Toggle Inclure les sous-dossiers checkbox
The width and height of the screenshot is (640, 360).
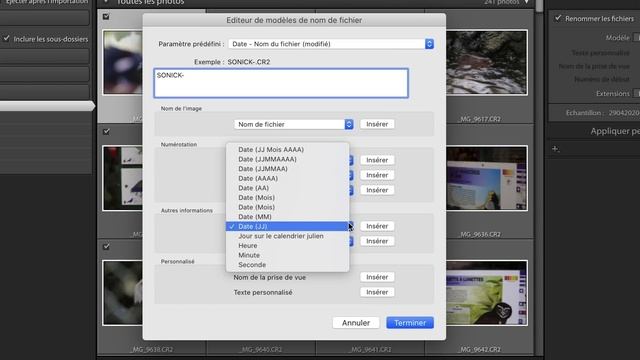7,38
